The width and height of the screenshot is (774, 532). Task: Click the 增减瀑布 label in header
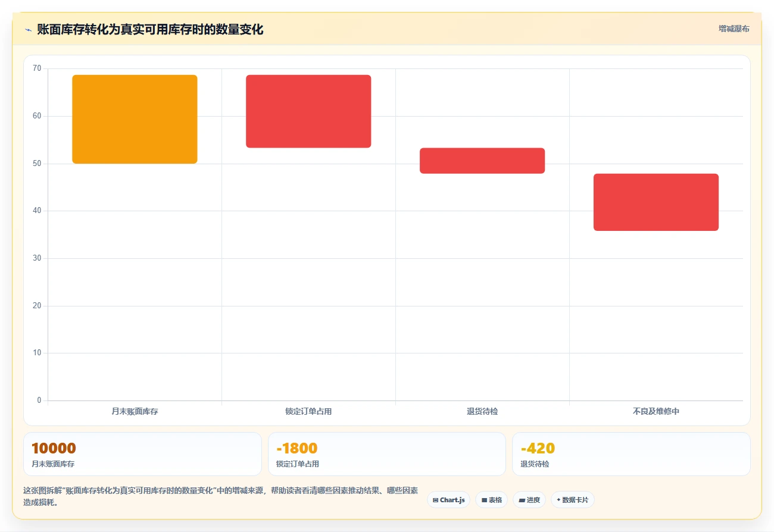click(x=734, y=29)
